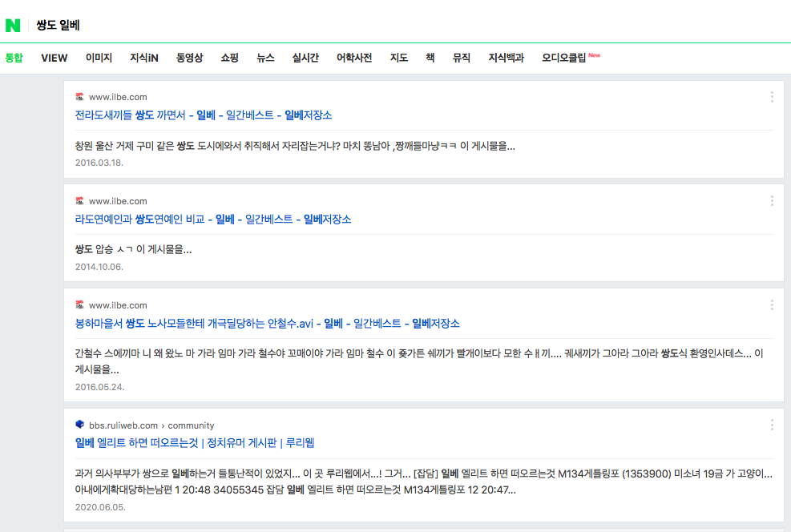The image size is (791, 532).
Task: Open the 쇼핑 tab
Action: 229,58
